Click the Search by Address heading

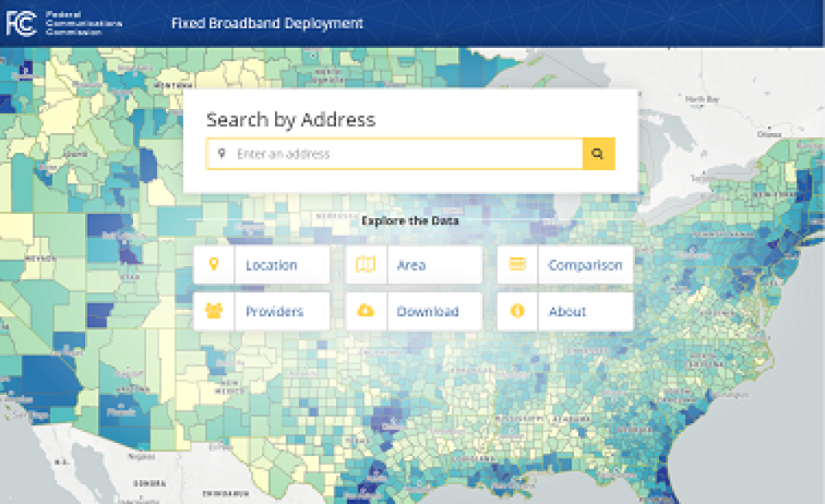[x=290, y=119]
